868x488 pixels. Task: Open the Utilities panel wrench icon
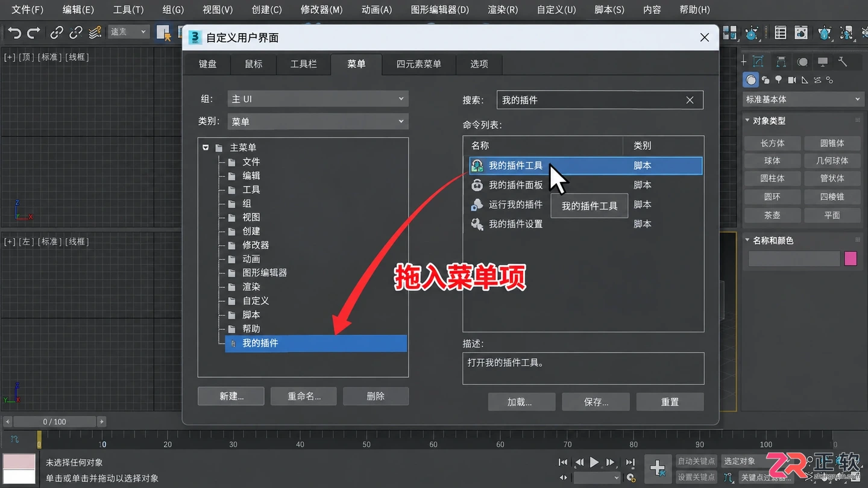pyautogui.click(x=843, y=61)
